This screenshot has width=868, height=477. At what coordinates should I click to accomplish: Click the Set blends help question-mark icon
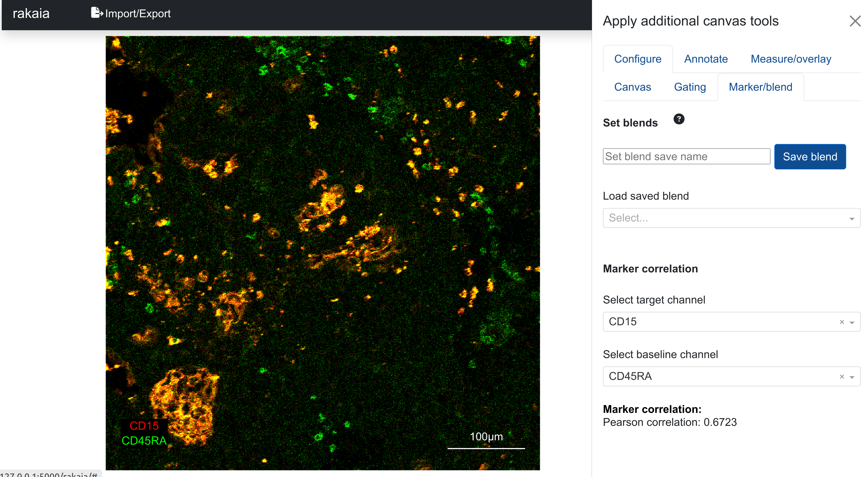[679, 119]
